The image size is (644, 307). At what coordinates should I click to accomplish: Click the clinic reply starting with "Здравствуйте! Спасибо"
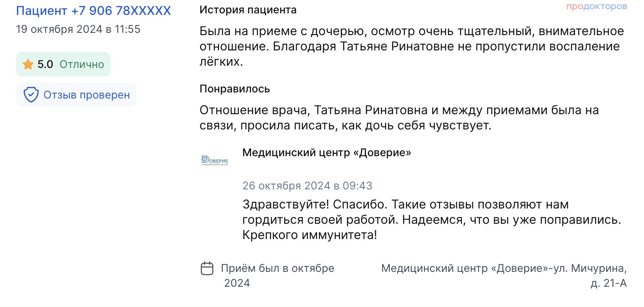point(405,205)
